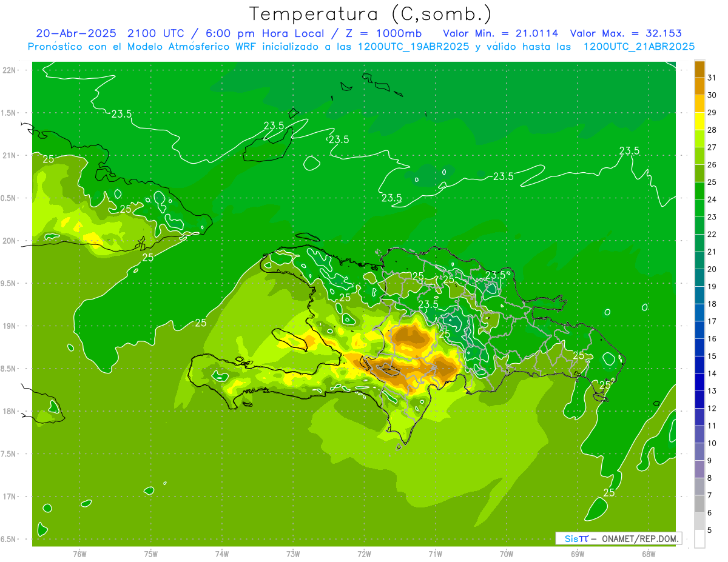This screenshot has width=728, height=562.
Task: Click the "20N" latitude axis label
Action: (10, 241)
